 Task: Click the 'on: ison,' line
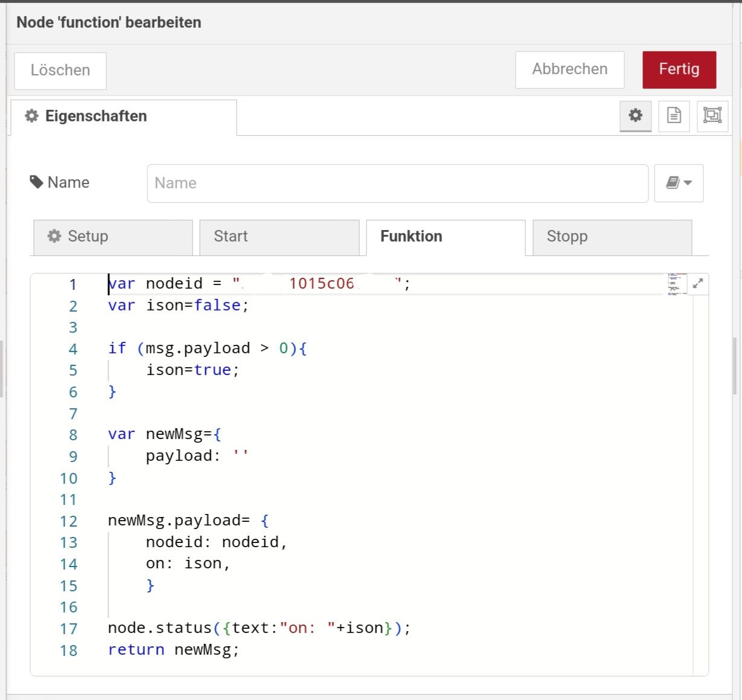click(x=188, y=563)
